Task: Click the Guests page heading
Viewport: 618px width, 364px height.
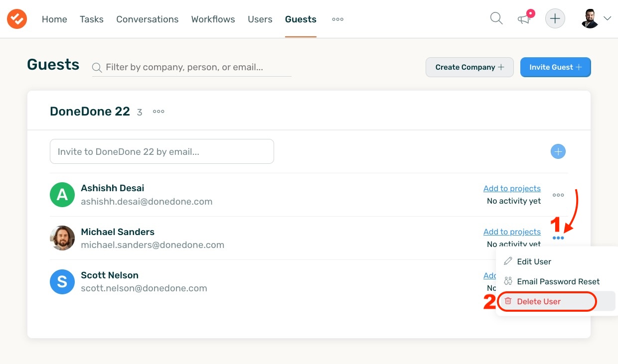Action: tap(53, 65)
